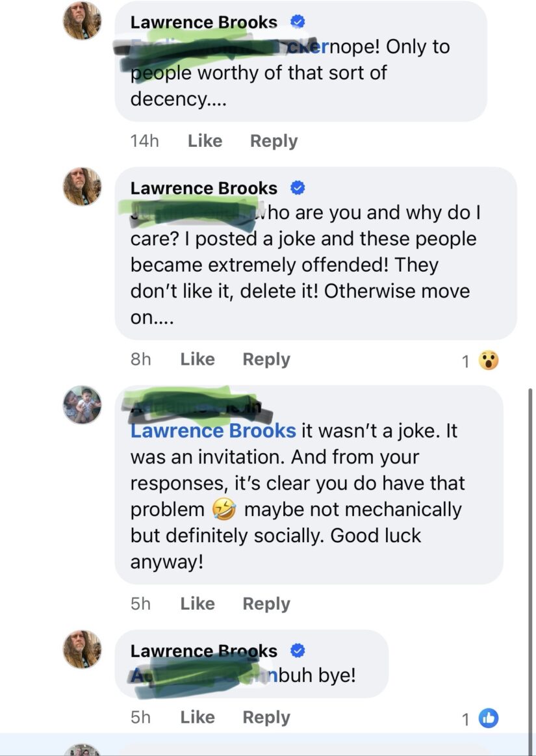Open the wow reaction on the 8h comment
The image size is (536, 756).
489,360
